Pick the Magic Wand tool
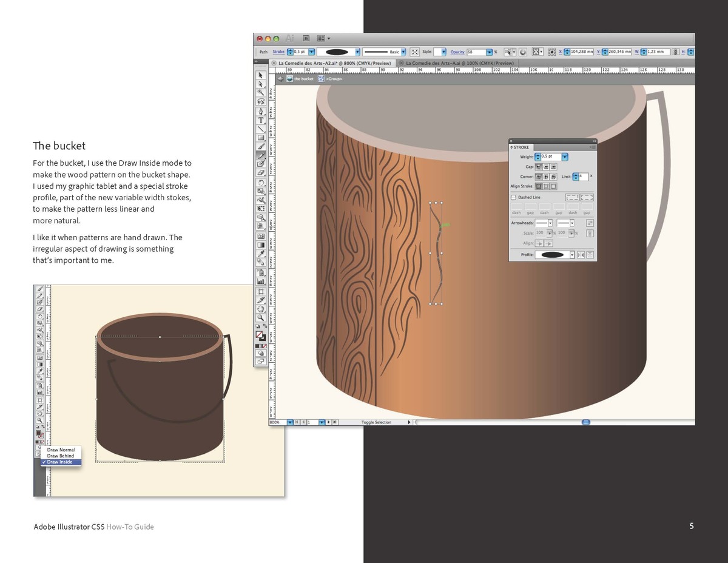This screenshot has width=728, height=563. click(x=261, y=93)
